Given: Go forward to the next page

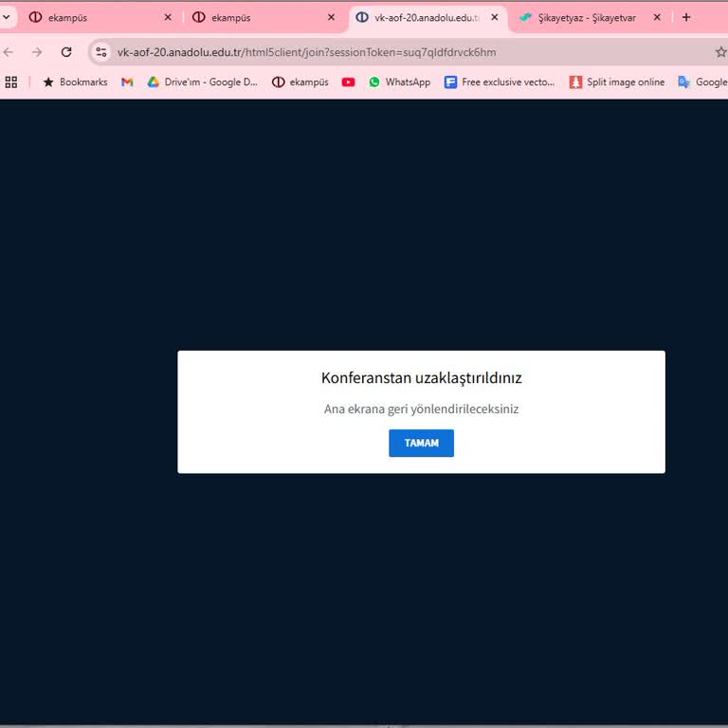Looking at the screenshot, I should (x=37, y=52).
